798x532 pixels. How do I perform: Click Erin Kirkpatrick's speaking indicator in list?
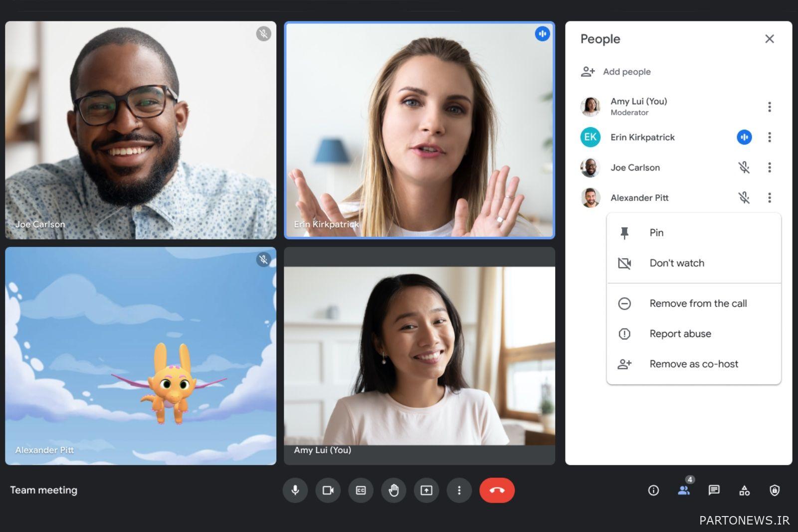pos(744,137)
